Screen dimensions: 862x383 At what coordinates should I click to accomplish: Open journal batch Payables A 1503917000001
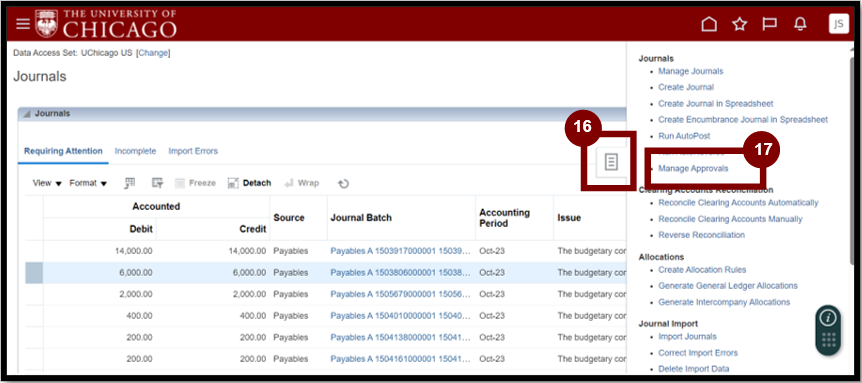click(400, 251)
